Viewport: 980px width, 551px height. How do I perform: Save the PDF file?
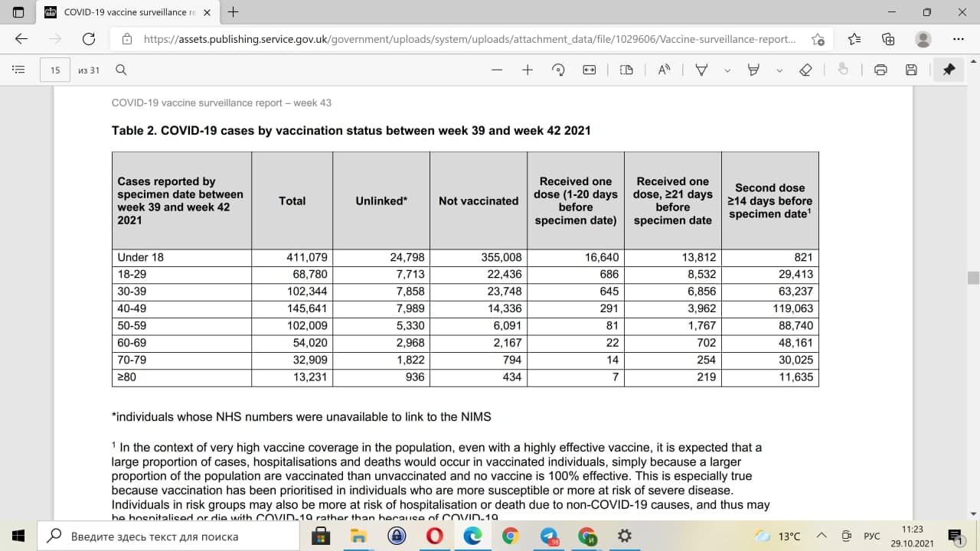tap(911, 70)
